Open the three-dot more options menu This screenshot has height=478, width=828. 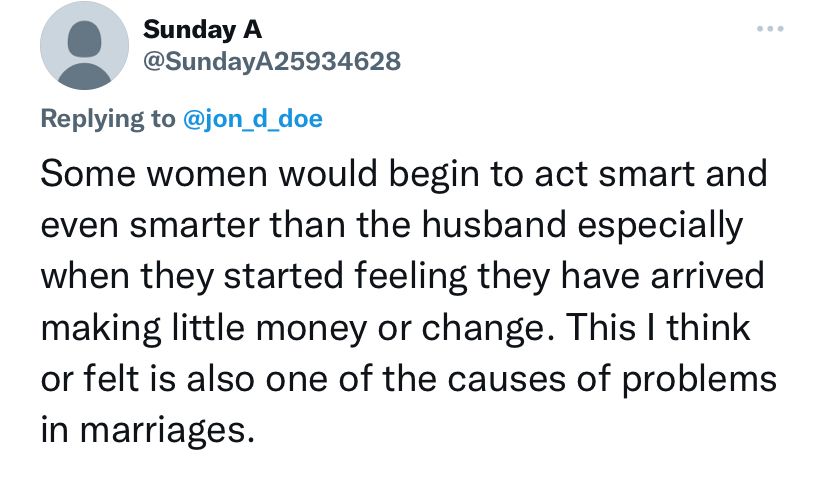pyautogui.click(x=770, y=29)
